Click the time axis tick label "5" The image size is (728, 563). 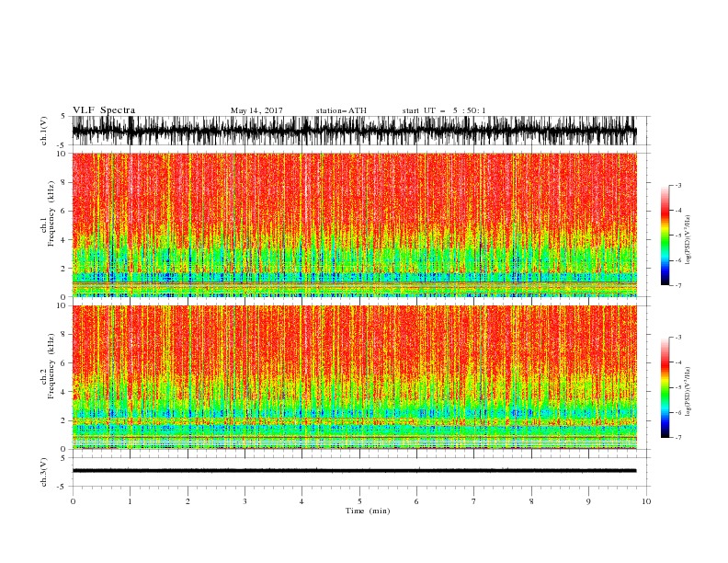click(x=359, y=501)
